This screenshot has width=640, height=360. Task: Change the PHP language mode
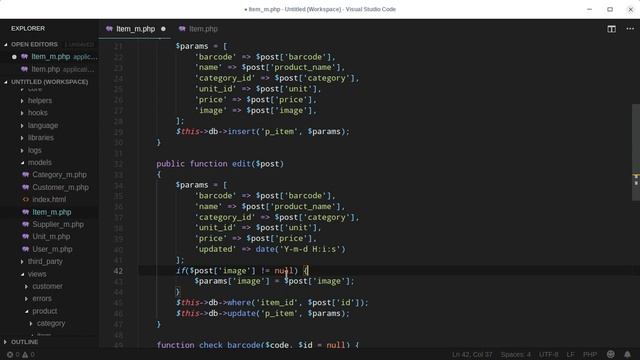pos(590,355)
